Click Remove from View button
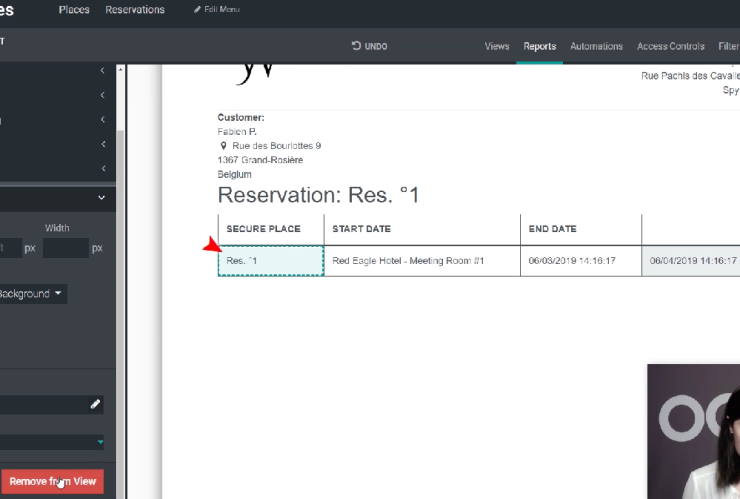The image size is (740, 499). click(x=52, y=481)
